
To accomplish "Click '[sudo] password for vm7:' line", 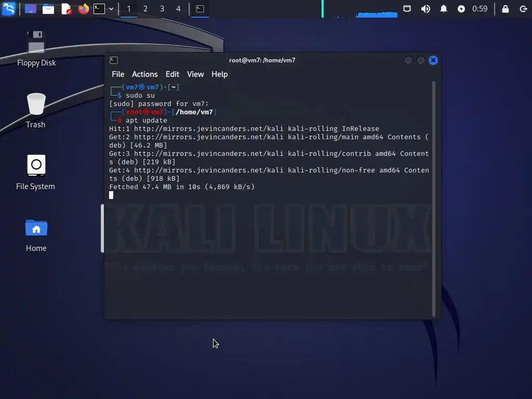I will click(x=159, y=104).
